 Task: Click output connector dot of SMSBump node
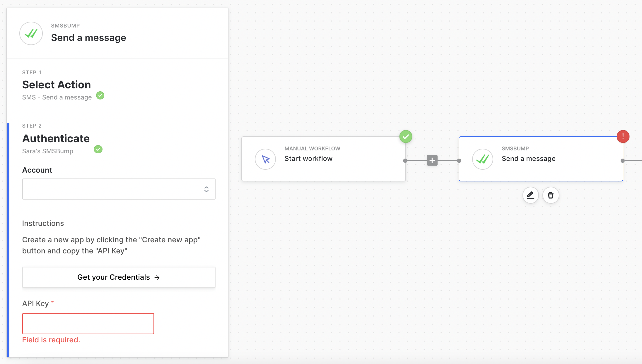click(622, 161)
